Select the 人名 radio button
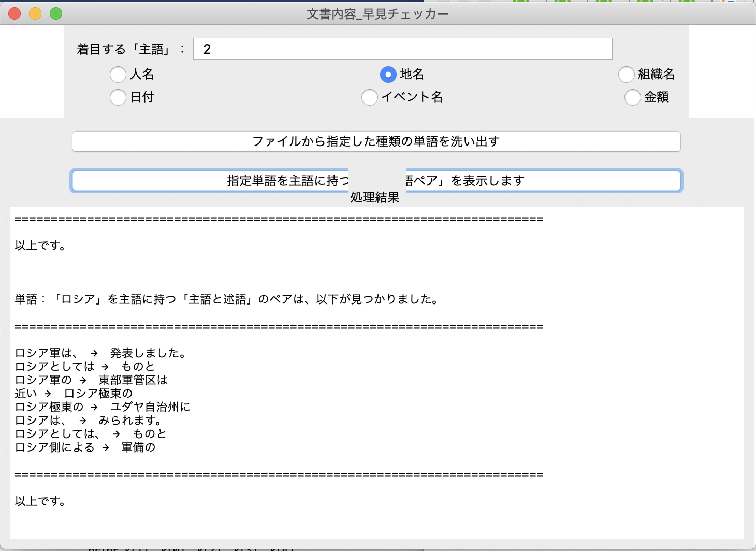Viewport: 756px width, 551px height. point(118,75)
